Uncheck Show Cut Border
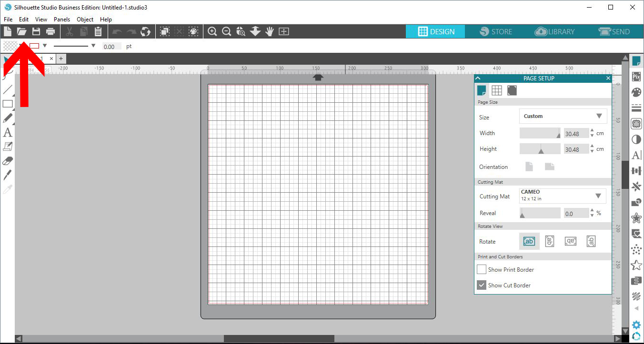Screen dimensions: 644x344 tap(481, 285)
